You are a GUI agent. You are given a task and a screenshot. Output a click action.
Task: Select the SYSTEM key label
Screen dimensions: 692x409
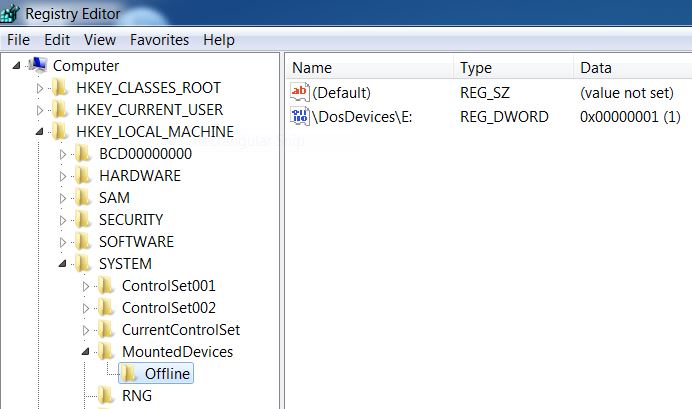pos(125,264)
